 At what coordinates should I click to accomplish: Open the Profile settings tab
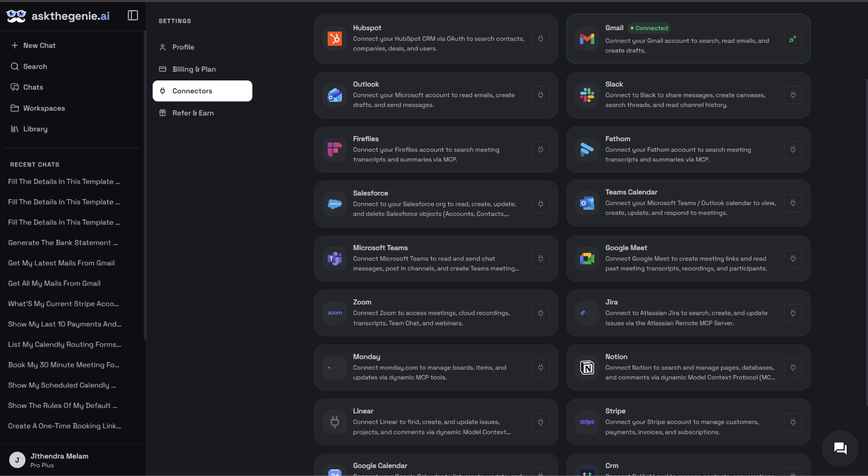(x=202, y=47)
